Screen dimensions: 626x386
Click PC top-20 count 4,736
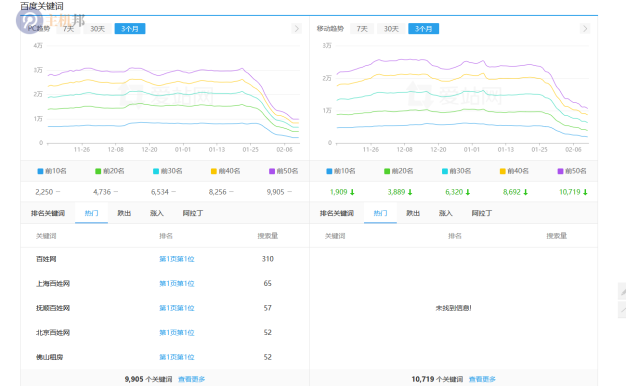click(102, 192)
